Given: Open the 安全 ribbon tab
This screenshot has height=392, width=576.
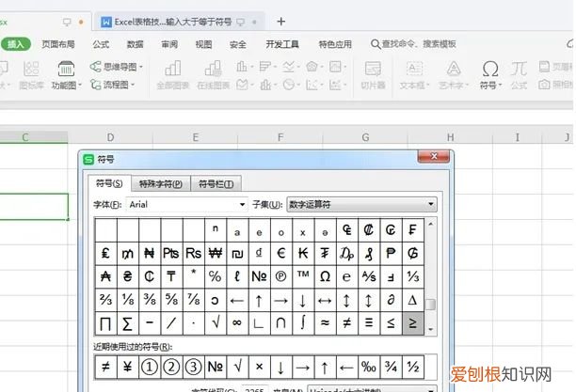Looking at the screenshot, I should [x=238, y=44].
